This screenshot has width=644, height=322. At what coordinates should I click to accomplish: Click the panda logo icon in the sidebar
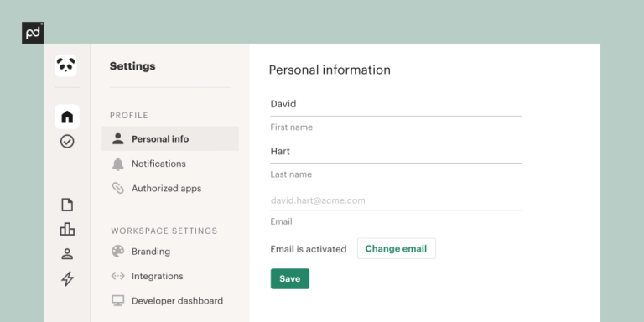65,65
